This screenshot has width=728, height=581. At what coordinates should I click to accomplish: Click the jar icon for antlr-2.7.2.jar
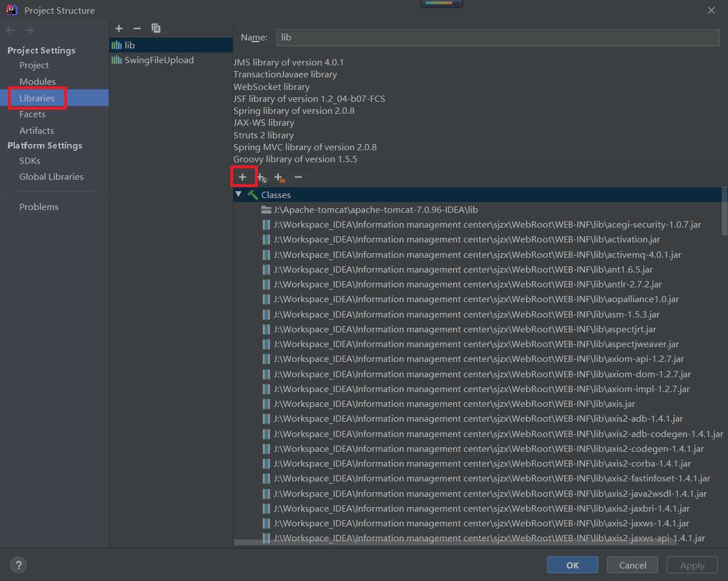[x=266, y=285]
